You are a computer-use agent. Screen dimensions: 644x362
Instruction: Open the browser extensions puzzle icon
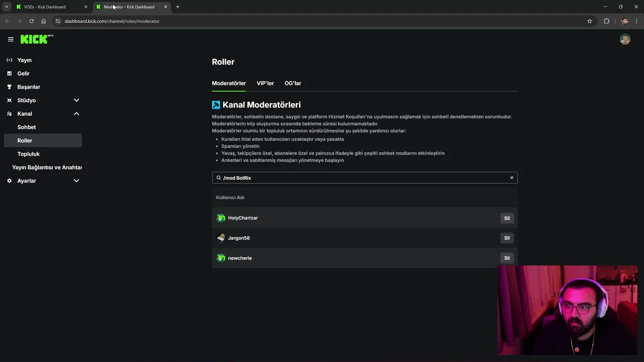(x=606, y=21)
